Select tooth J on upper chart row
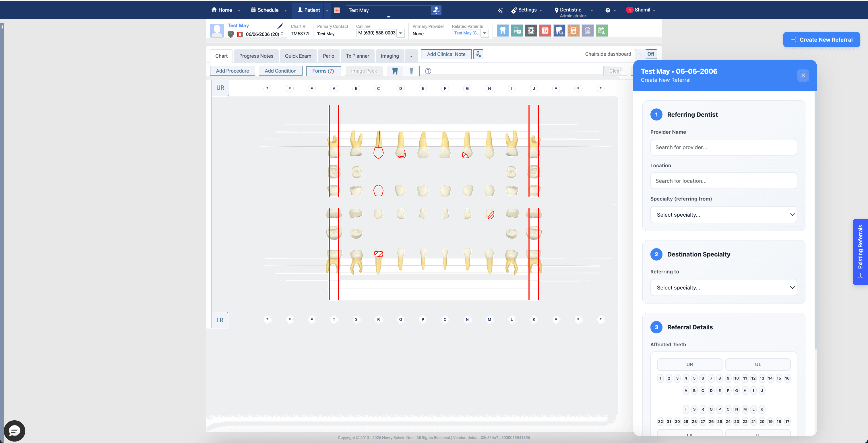The width and height of the screenshot is (868, 443). [x=534, y=89]
